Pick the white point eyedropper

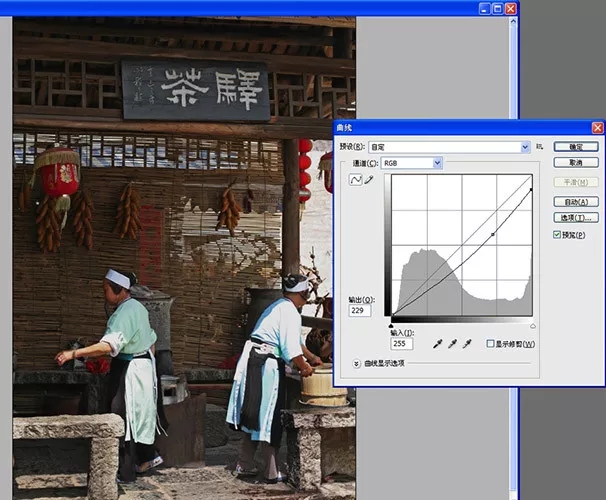click(x=467, y=344)
